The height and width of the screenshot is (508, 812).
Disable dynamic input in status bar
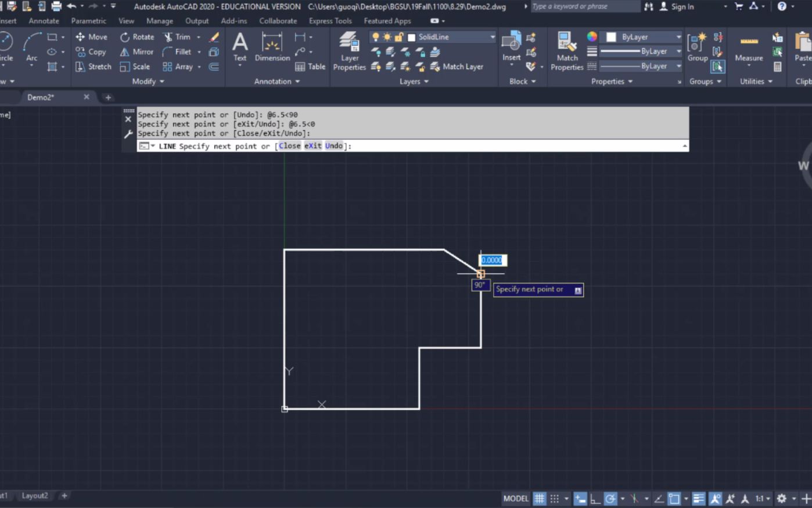pos(579,498)
